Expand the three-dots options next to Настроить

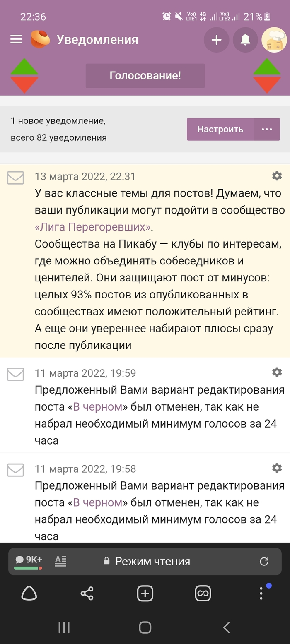pyautogui.click(x=267, y=129)
